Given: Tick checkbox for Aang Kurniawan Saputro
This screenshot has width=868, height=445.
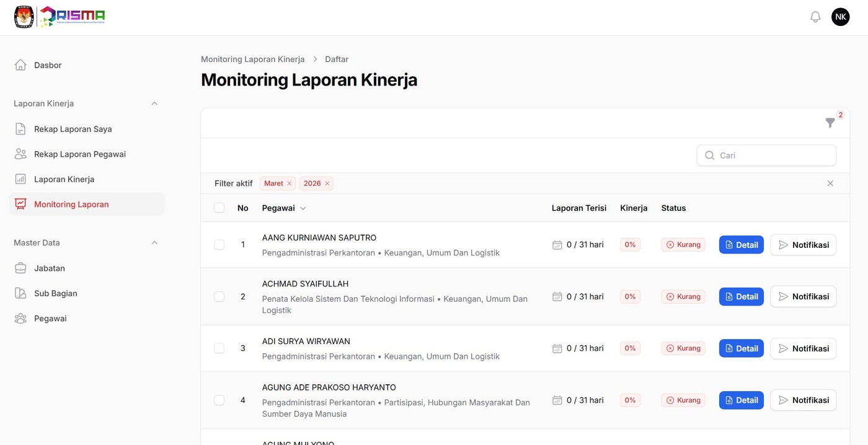Looking at the screenshot, I should 219,245.
